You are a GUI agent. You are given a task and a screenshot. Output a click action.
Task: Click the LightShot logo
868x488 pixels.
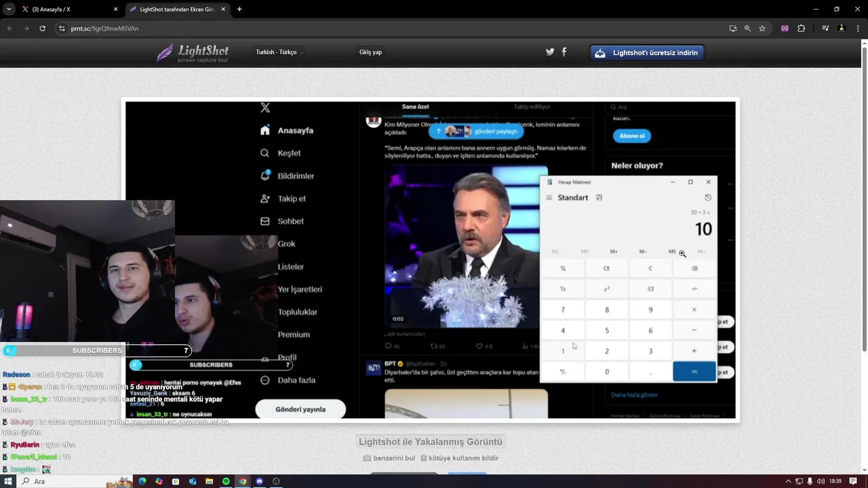[193, 53]
